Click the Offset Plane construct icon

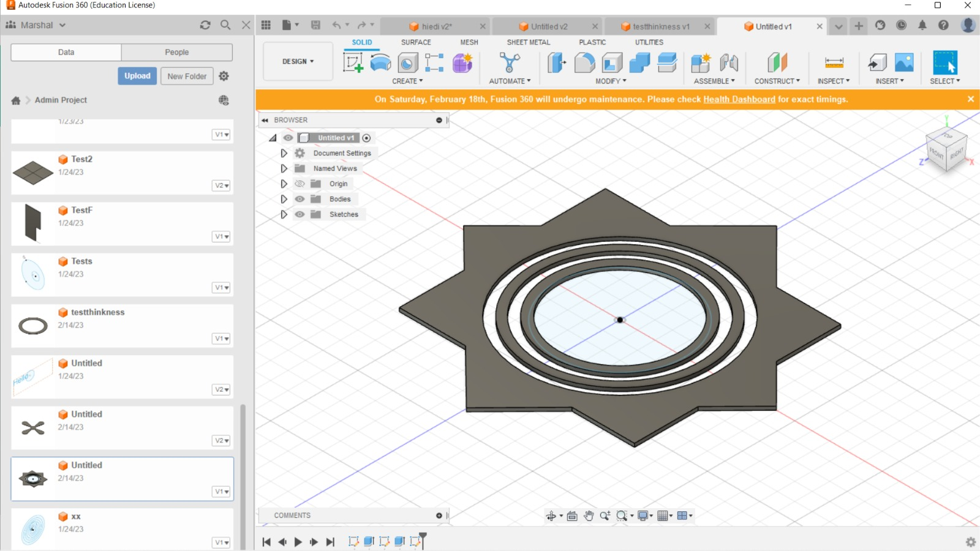coord(777,62)
